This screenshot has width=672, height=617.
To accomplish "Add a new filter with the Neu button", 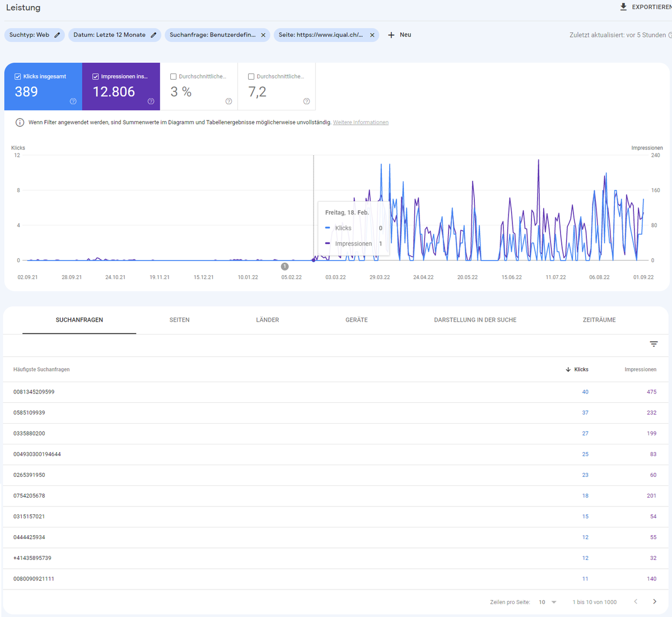I will (x=399, y=34).
